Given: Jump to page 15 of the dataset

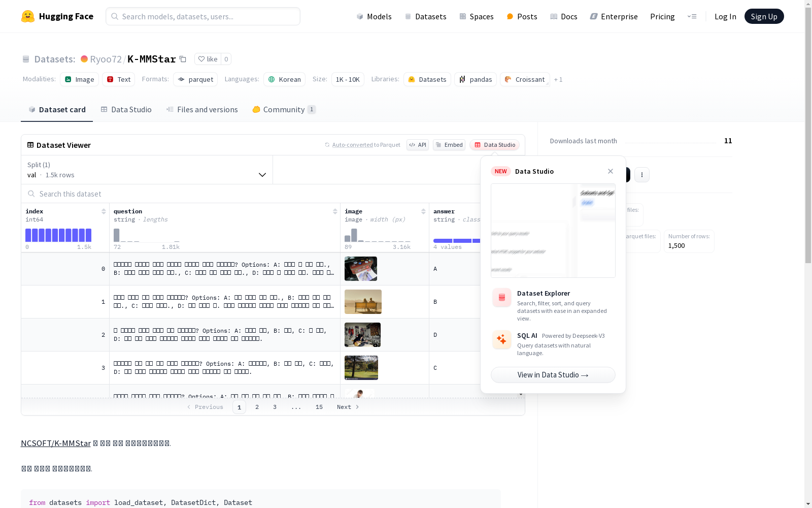Looking at the screenshot, I should (x=319, y=407).
